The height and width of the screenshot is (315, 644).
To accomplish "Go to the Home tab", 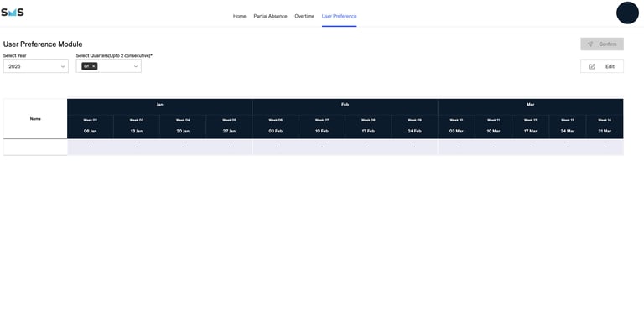I will (240, 17).
